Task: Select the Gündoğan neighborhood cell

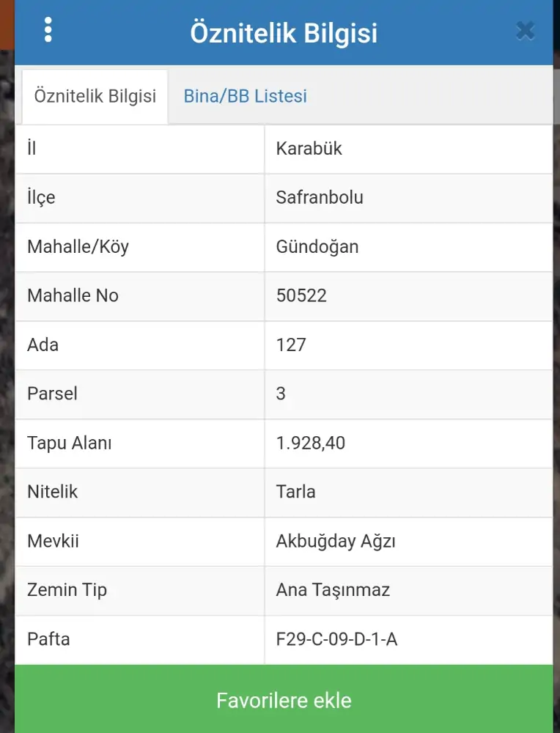Action: coord(317,247)
